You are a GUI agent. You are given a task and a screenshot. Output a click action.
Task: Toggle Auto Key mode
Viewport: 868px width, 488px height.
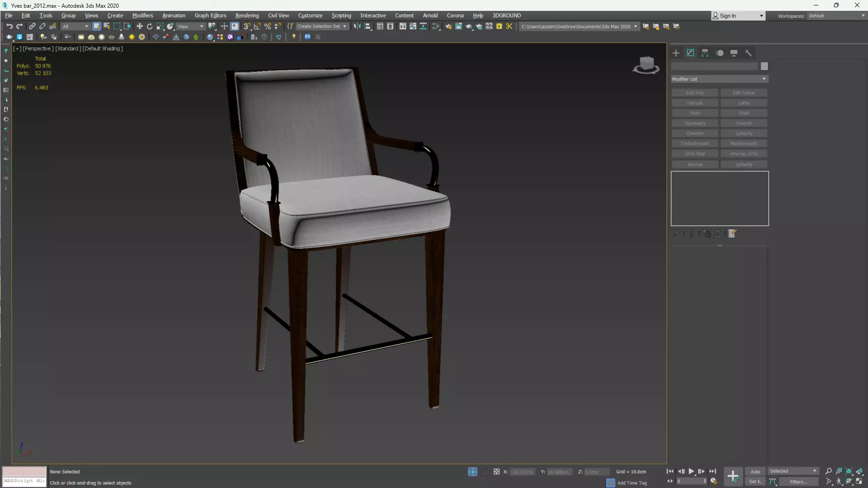pyautogui.click(x=755, y=471)
